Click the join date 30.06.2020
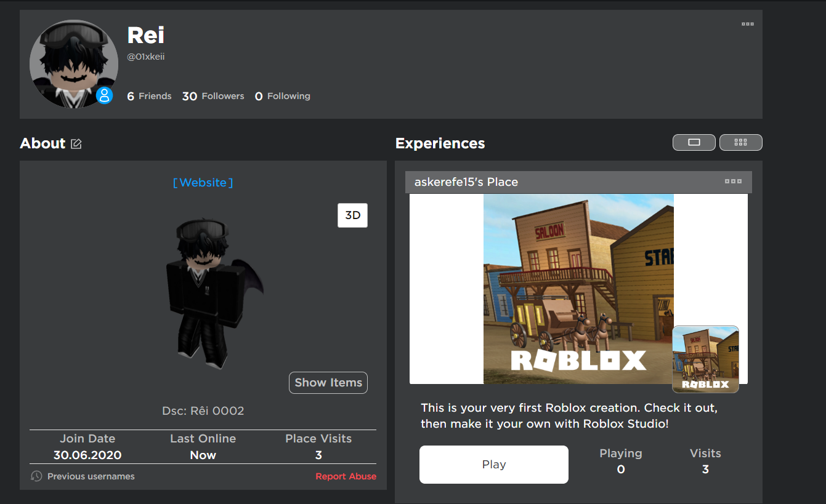The width and height of the screenshot is (826, 504). 87,455
